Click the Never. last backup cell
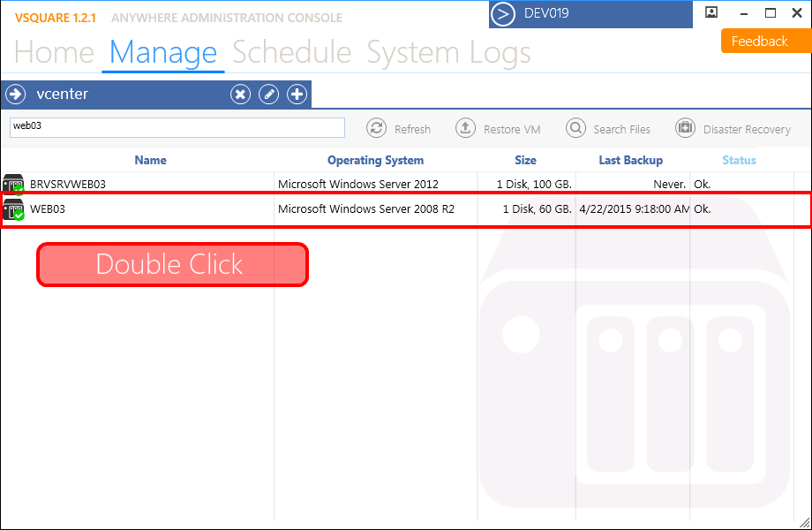The image size is (812, 530). point(669,184)
